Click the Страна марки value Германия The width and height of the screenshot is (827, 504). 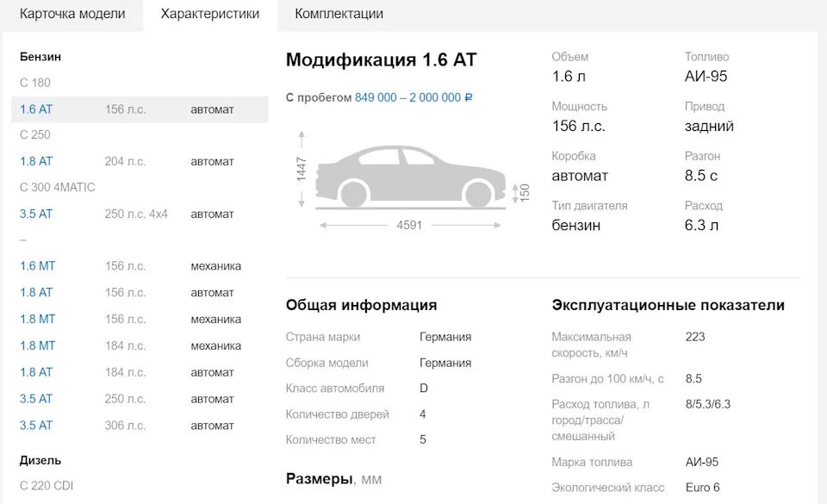pos(445,337)
